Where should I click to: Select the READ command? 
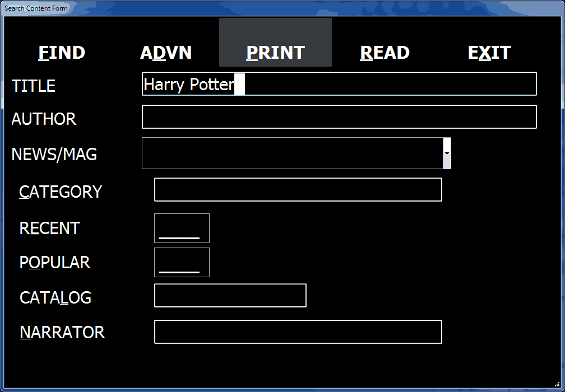[384, 52]
